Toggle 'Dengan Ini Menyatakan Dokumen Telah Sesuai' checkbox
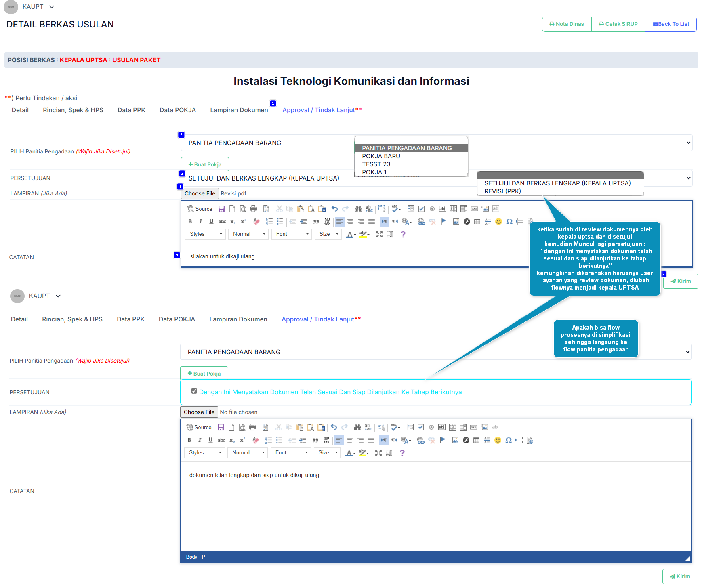The height and width of the screenshot is (588, 702). (194, 391)
